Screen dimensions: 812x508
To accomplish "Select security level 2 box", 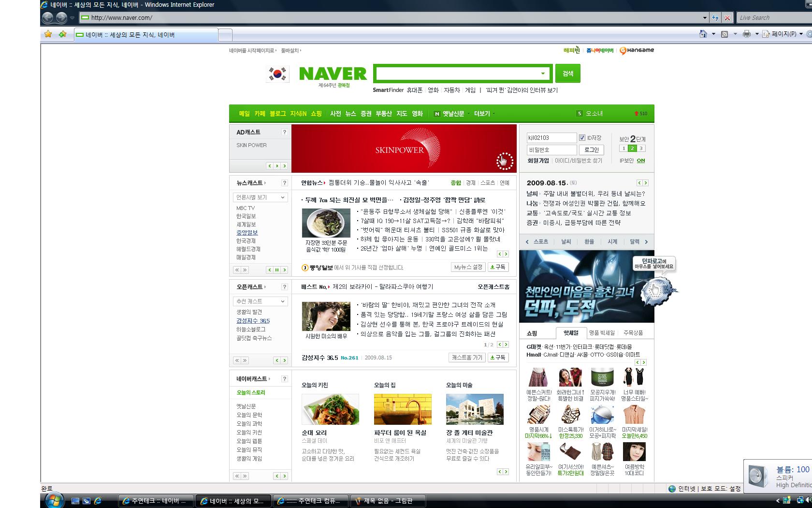I will coord(632,149).
